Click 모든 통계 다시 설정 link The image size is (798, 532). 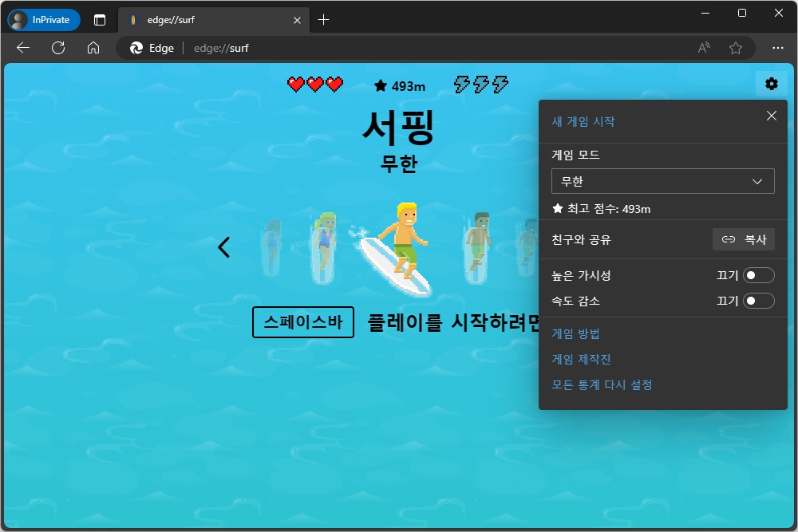coord(602,384)
